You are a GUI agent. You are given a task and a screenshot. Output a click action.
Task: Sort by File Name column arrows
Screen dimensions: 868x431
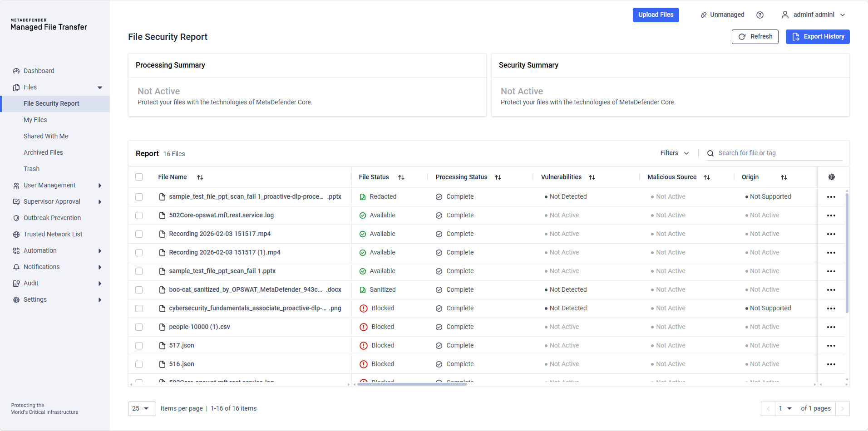tap(200, 177)
